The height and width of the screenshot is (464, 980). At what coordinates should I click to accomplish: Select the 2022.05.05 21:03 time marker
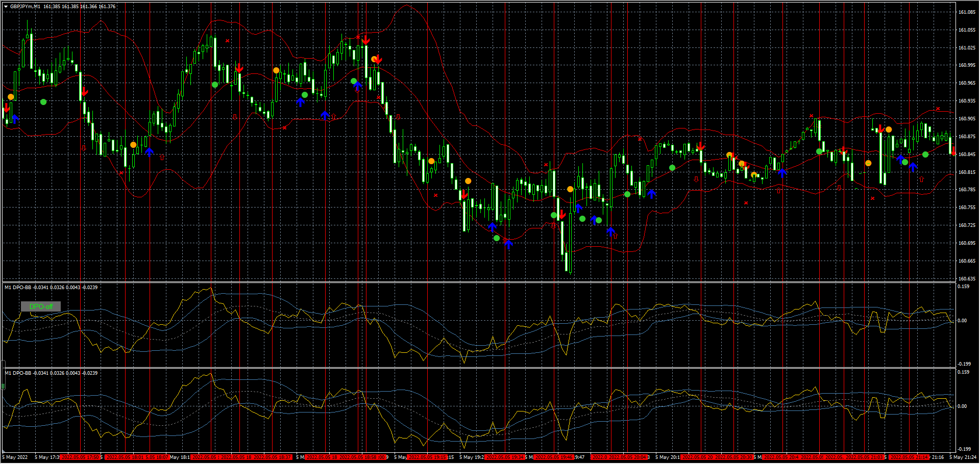[865, 457]
